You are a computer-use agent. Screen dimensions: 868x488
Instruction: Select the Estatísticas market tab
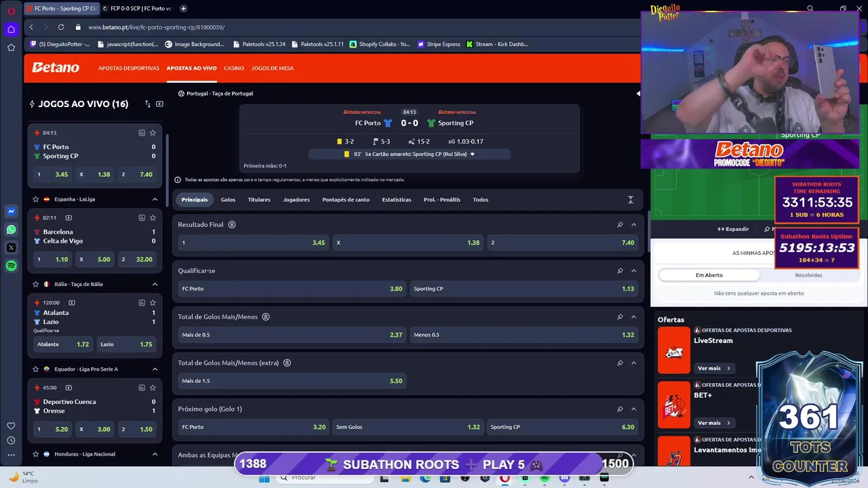[x=397, y=199]
